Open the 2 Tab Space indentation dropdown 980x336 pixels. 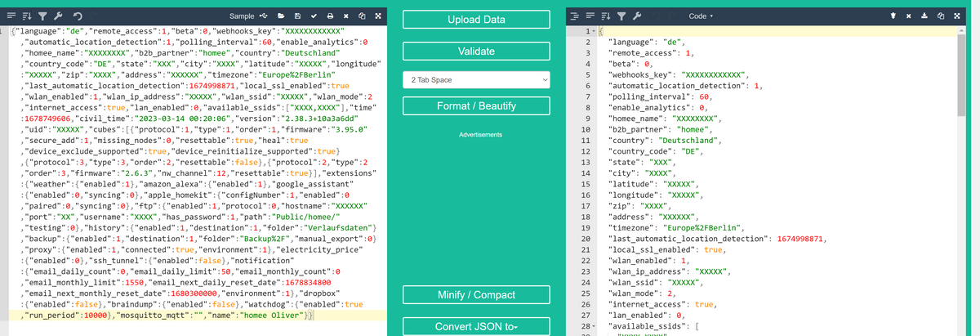tap(477, 80)
